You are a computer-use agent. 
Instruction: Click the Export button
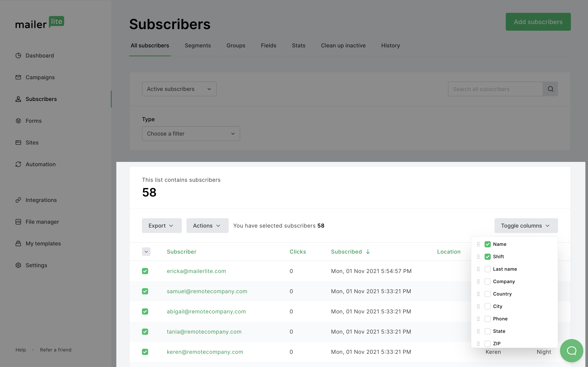[x=161, y=225]
